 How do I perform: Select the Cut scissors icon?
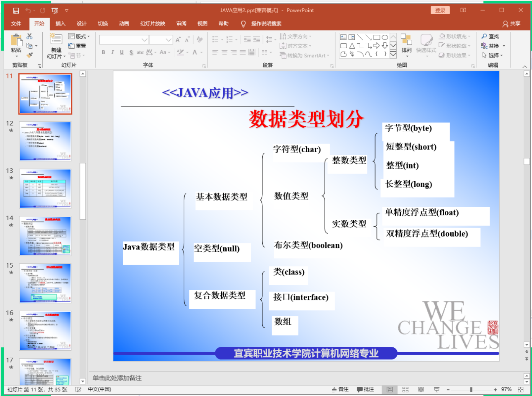pyautogui.click(x=30, y=36)
